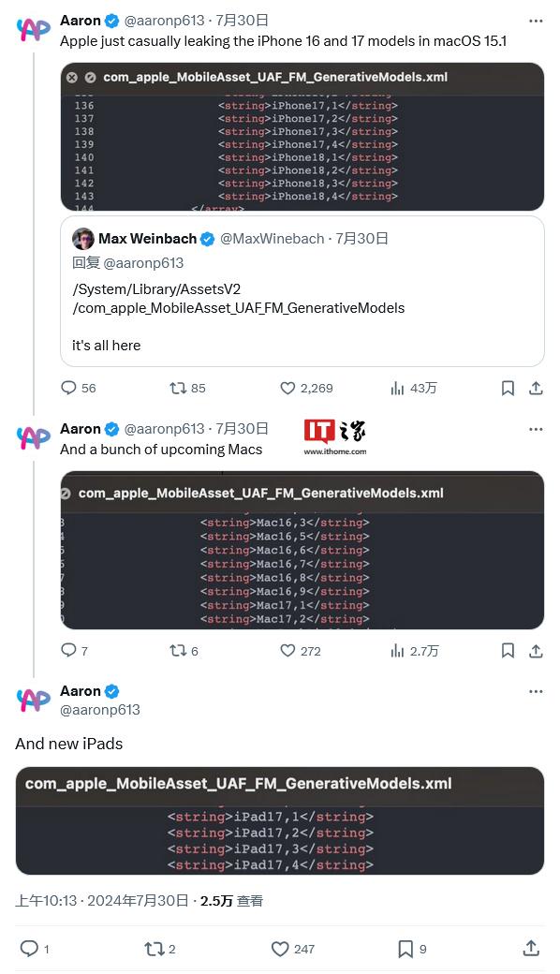Image resolution: width=560 pixels, height=974 pixels.
Task: Like the tweet with 2,269 likes
Action: tap(287, 389)
